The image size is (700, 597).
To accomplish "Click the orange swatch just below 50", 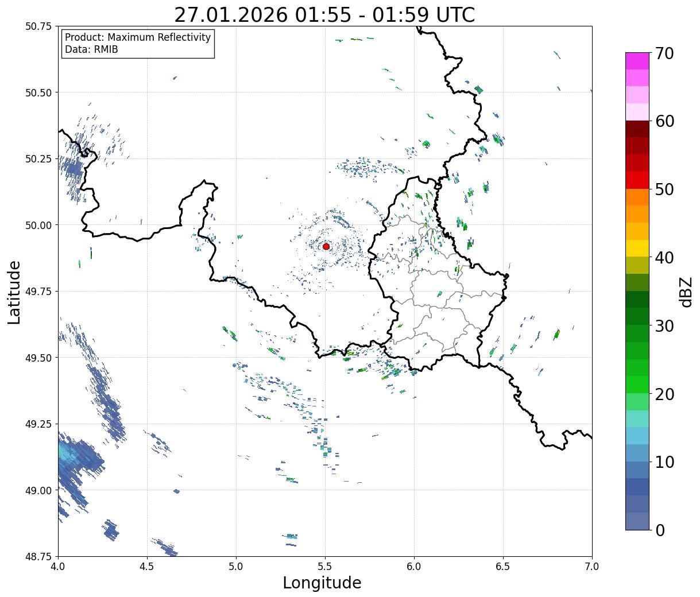I will [x=637, y=197].
